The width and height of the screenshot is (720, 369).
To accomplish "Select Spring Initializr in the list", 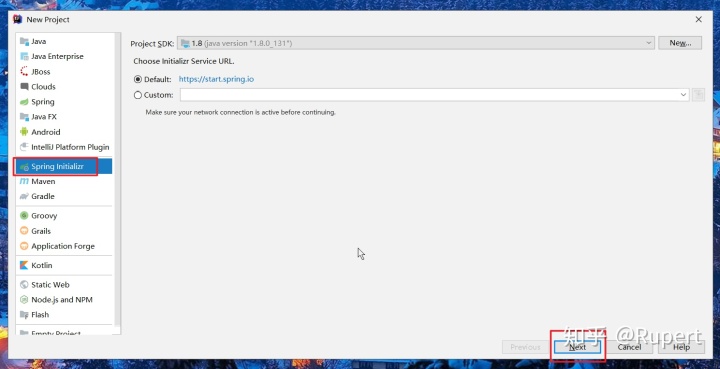I will click(64, 167).
